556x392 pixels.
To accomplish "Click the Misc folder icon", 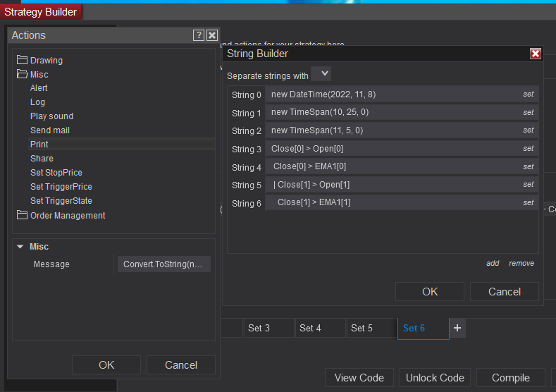I will click(22, 74).
